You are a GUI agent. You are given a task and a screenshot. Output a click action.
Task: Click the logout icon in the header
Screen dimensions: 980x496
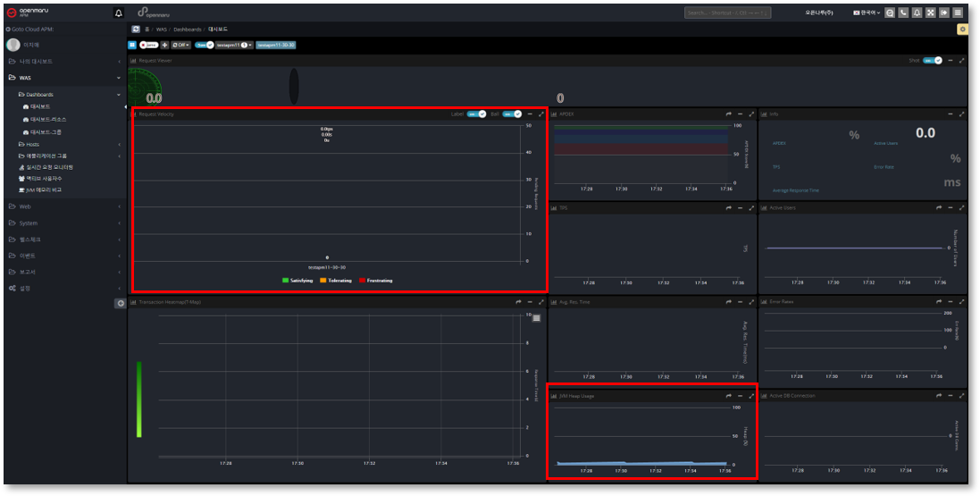943,13
